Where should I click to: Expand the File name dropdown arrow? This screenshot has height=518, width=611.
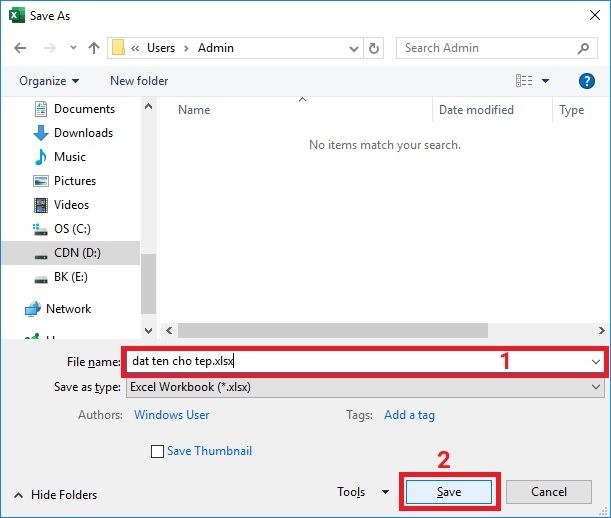(x=595, y=362)
